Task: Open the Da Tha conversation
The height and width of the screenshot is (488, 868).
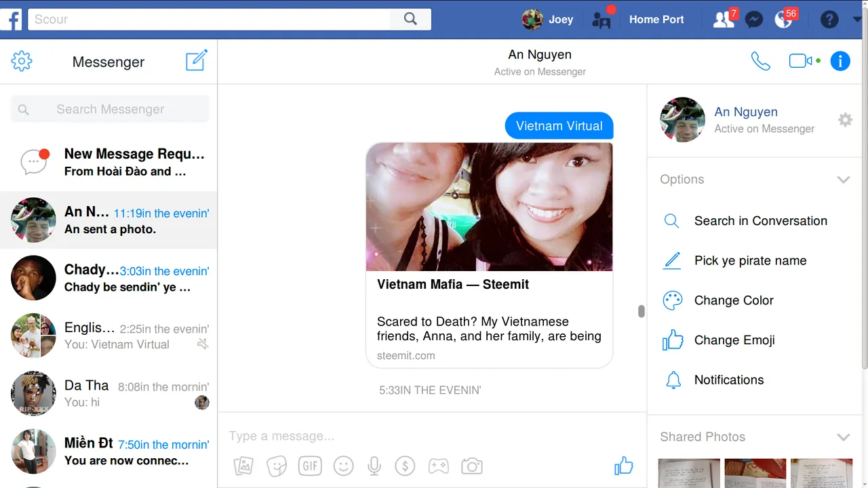Action: coord(108,394)
